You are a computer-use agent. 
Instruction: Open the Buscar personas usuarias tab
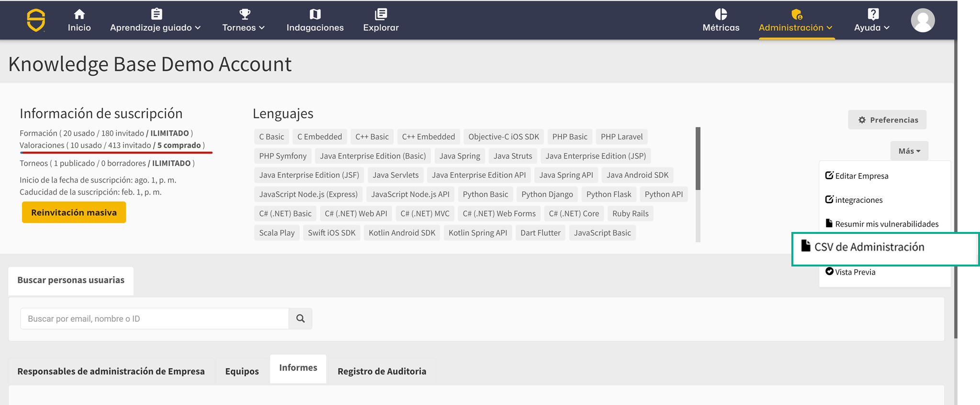(71, 280)
